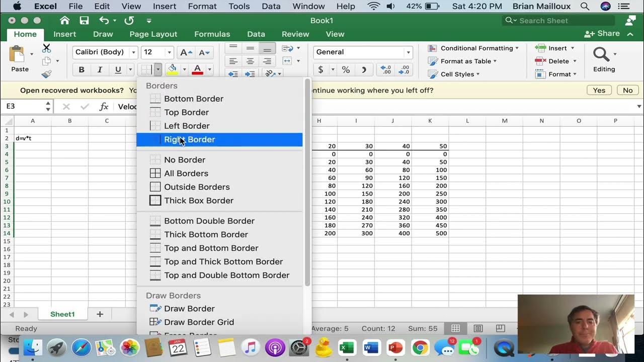
Task: Click the Comma Style icon
Action: coord(364,70)
